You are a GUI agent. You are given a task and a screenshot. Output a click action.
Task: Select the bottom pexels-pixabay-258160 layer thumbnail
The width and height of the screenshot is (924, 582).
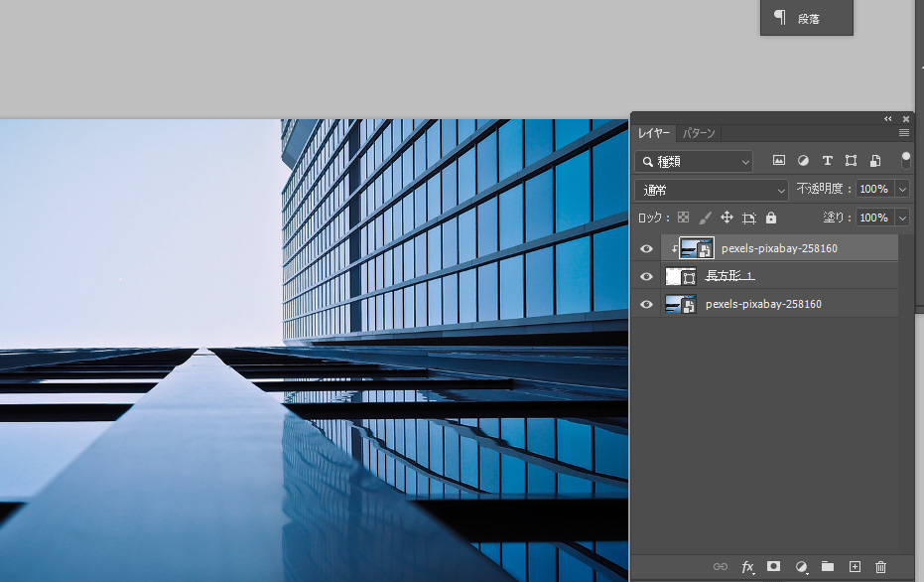[680, 304]
